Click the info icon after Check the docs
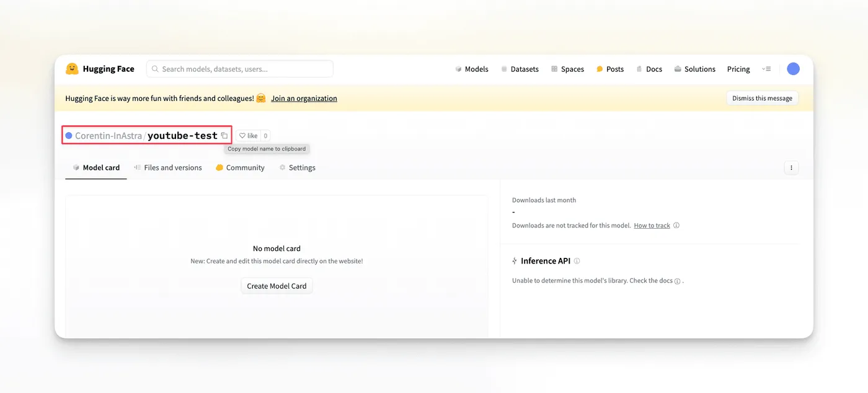The image size is (868, 393). (x=677, y=281)
